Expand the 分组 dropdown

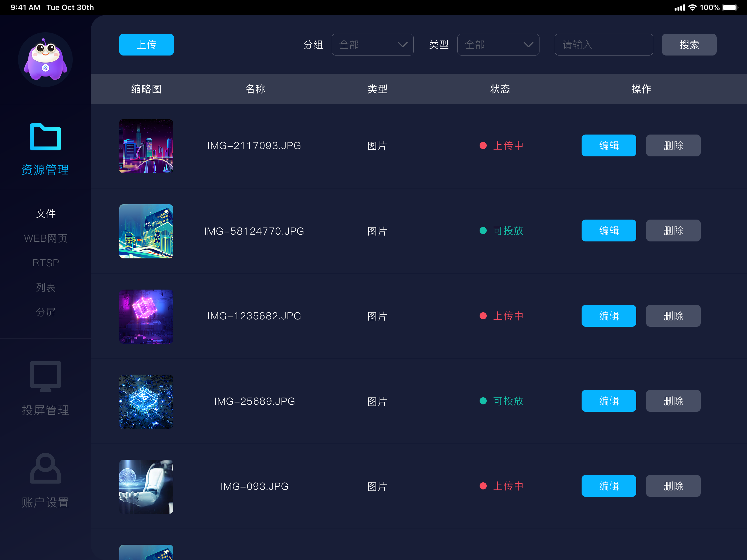pos(372,45)
